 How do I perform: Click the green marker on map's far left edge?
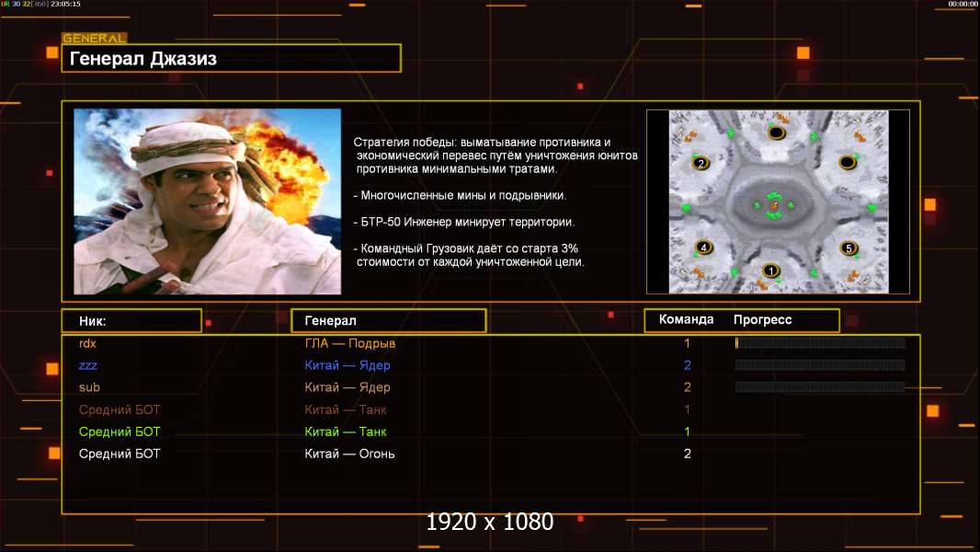coord(686,208)
